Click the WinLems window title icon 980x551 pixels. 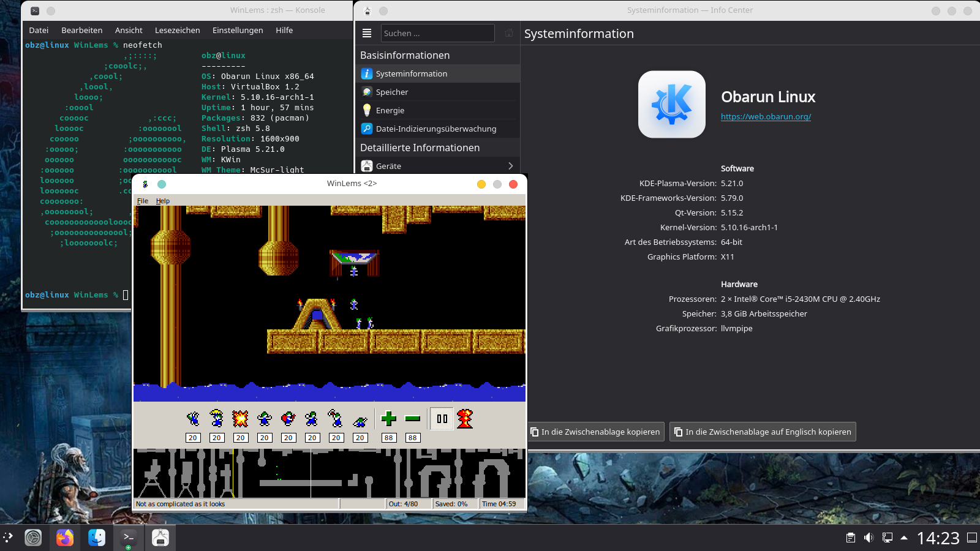(145, 184)
